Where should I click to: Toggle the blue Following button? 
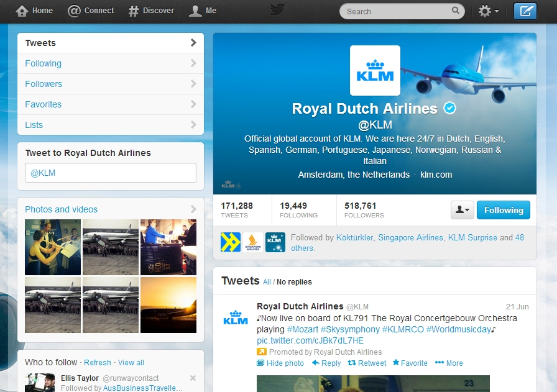coord(504,210)
